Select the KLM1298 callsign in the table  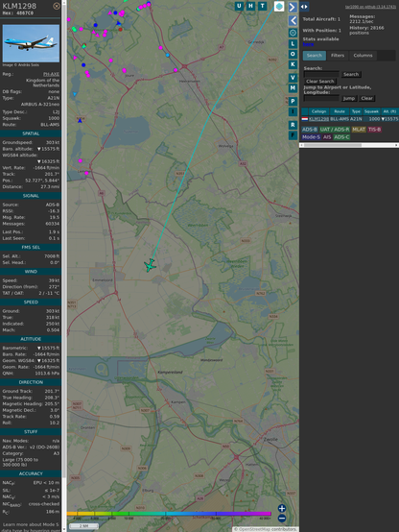[318, 119]
